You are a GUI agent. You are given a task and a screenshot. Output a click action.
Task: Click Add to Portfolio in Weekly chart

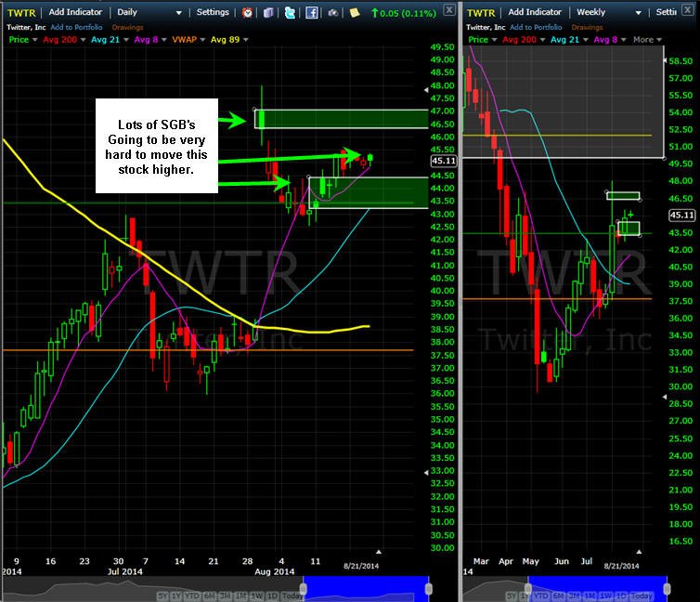point(536,27)
